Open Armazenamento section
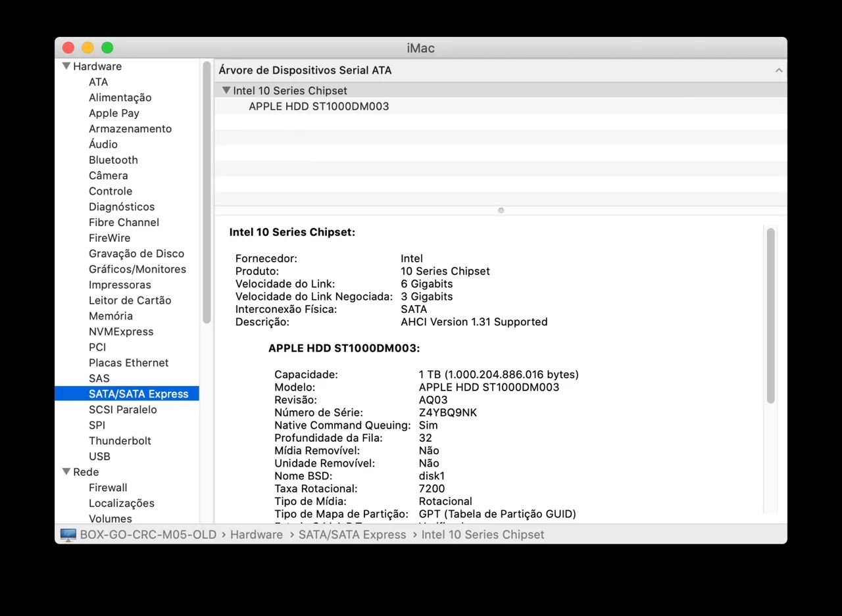The width and height of the screenshot is (842, 616). point(130,129)
